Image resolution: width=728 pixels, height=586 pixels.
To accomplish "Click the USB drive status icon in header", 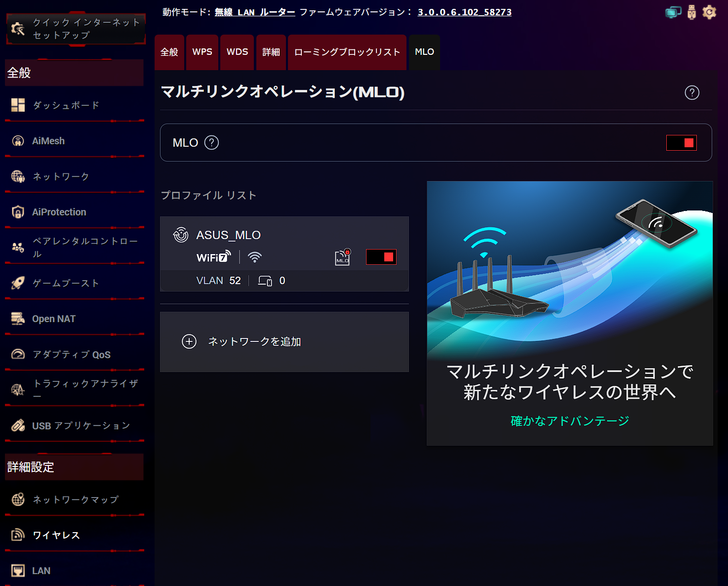I will pos(691,12).
